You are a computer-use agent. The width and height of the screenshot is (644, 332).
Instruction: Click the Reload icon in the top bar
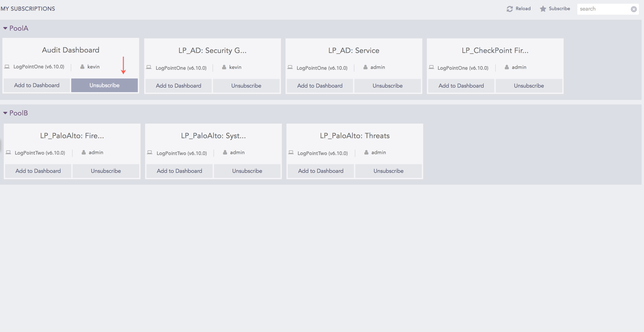pos(509,8)
